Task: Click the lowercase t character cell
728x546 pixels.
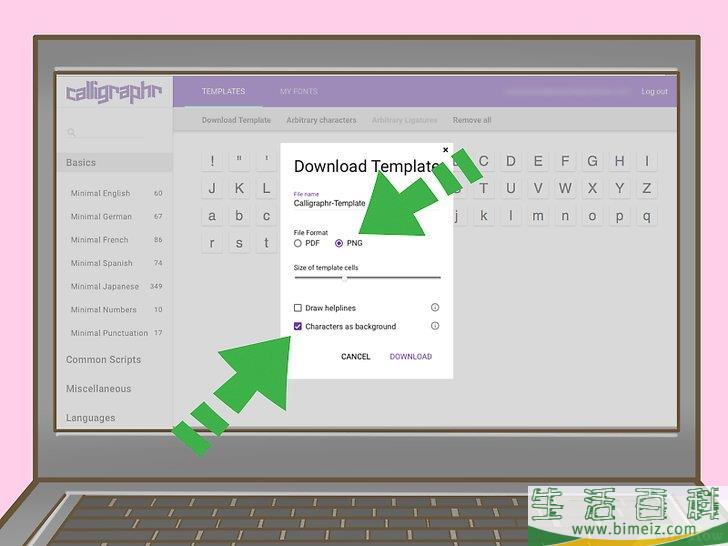Action: pyautogui.click(x=266, y=243)
